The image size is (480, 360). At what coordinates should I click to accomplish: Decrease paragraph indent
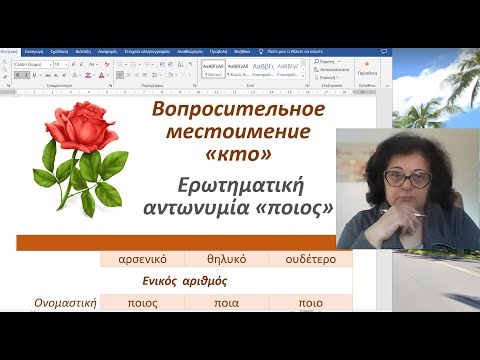162,64
